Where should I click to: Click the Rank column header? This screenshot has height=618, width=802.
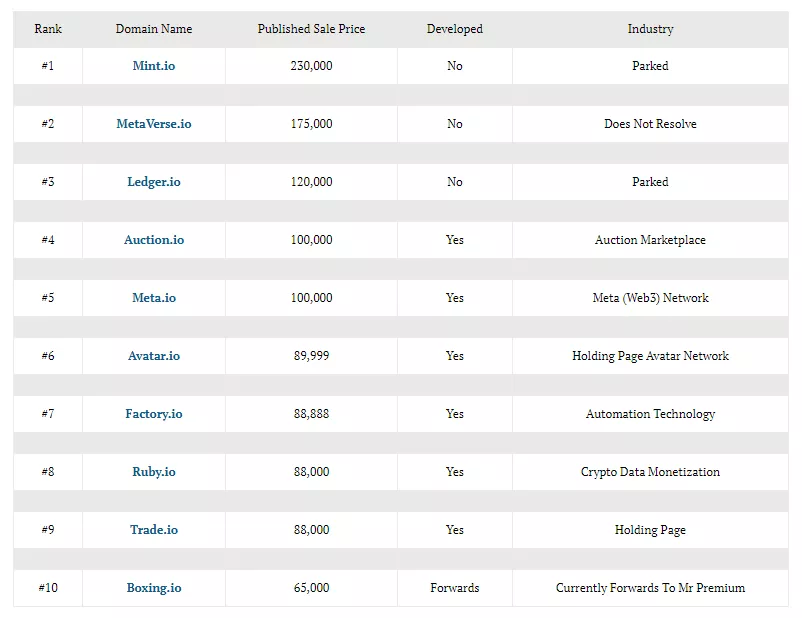click(48, 29)
